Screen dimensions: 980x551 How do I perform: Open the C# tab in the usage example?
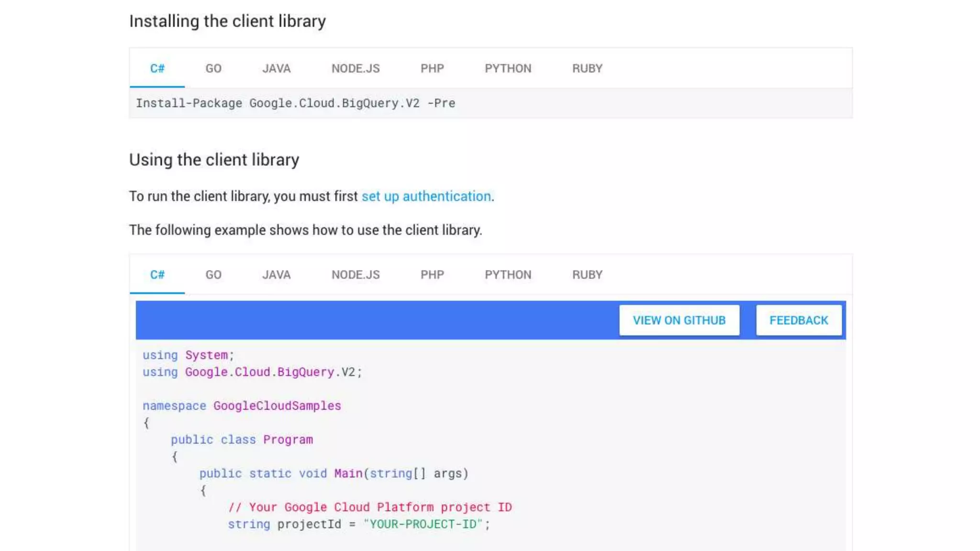tap(157, 275)
